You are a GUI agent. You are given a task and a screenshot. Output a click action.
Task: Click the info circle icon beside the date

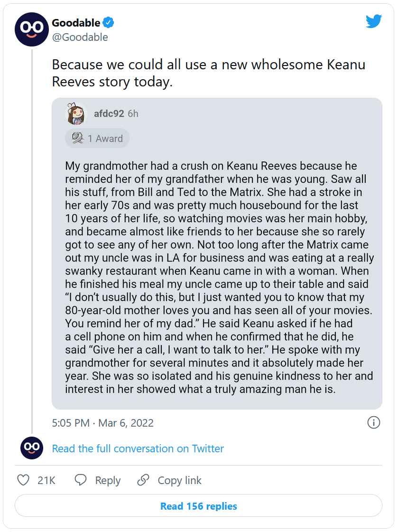(374, 422)
